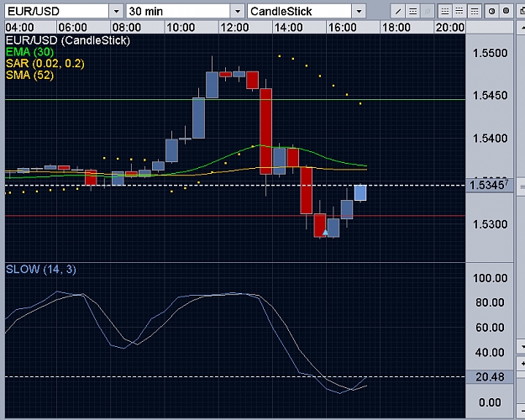Click the greyed-out delete drawing icon
The height and width of the screenshot is (420, 525).
pos(428,12)
